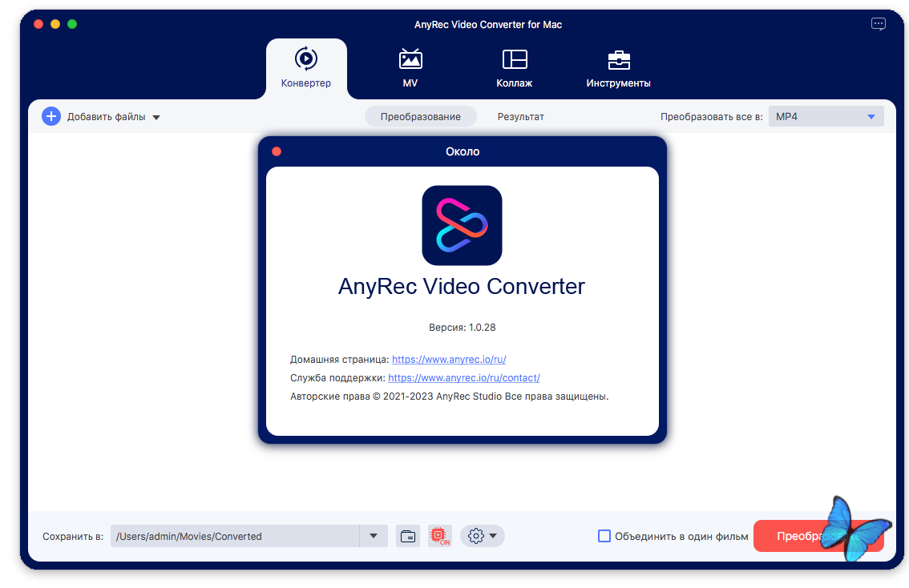Open the MP4 output format dropdown
The width and height of the screenshot is (909, 588).
click(826, 116)
